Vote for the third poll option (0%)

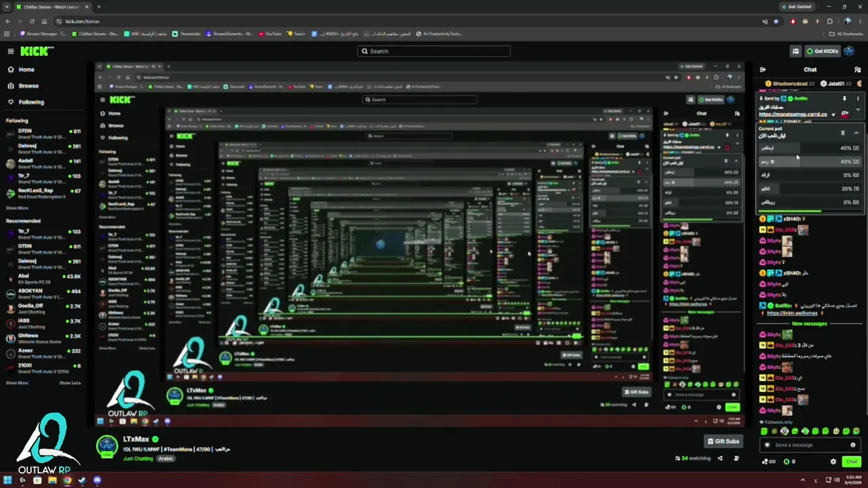tap(810, 175)
